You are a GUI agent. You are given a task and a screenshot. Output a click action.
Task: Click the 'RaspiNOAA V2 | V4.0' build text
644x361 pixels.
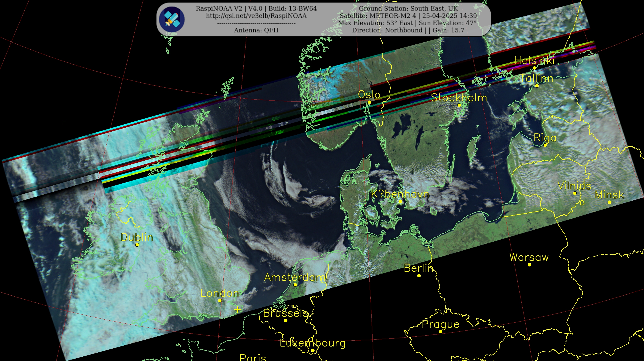pyautogui.click(x=256, y=9)
